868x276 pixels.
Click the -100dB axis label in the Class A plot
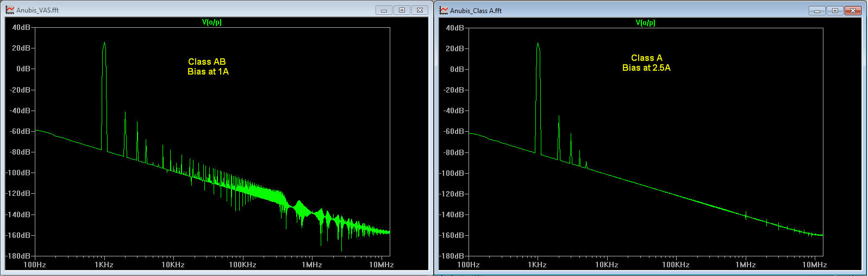click(452, 173)
